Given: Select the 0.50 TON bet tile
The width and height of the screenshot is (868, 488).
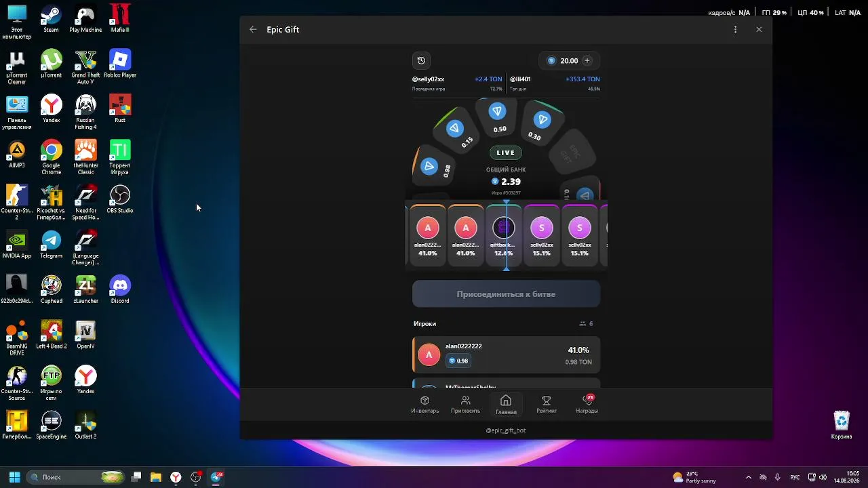Looking at the screenshot, I should (498, 117).
